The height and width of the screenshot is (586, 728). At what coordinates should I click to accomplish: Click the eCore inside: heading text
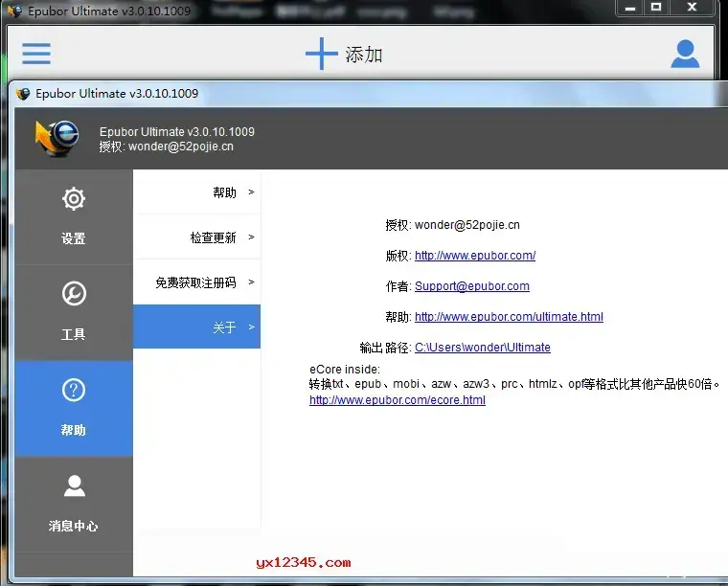pyautogui.click(x=345, y=370)
